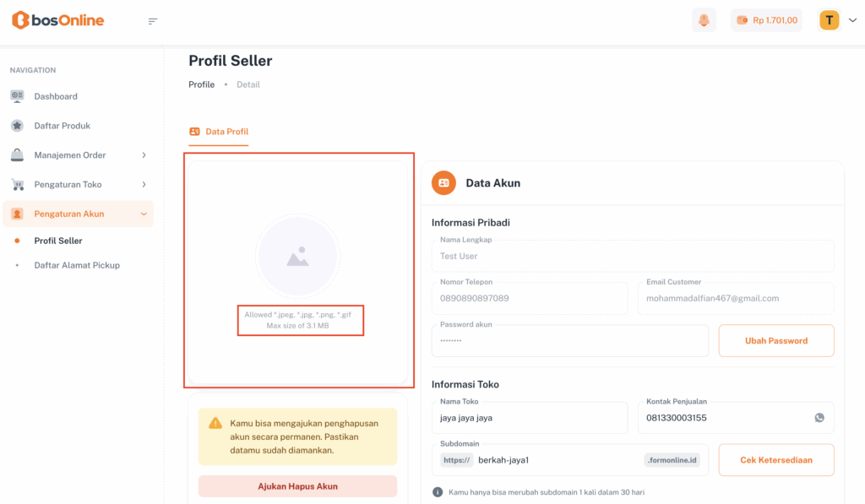The width and height of the screenshot is (865, 504).
Task: Click the wallet balance Rp 1.701,00
Action: (766, 20)
